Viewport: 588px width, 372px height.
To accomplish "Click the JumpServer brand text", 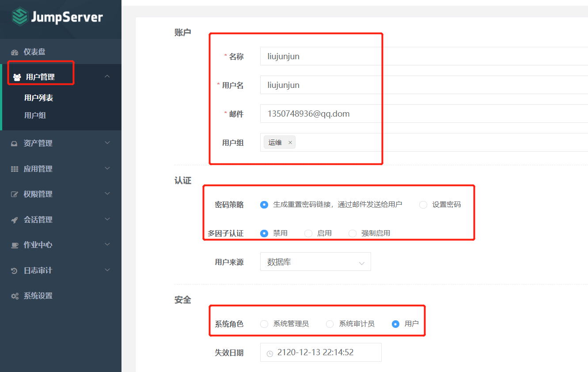I will tap(67, 17).
